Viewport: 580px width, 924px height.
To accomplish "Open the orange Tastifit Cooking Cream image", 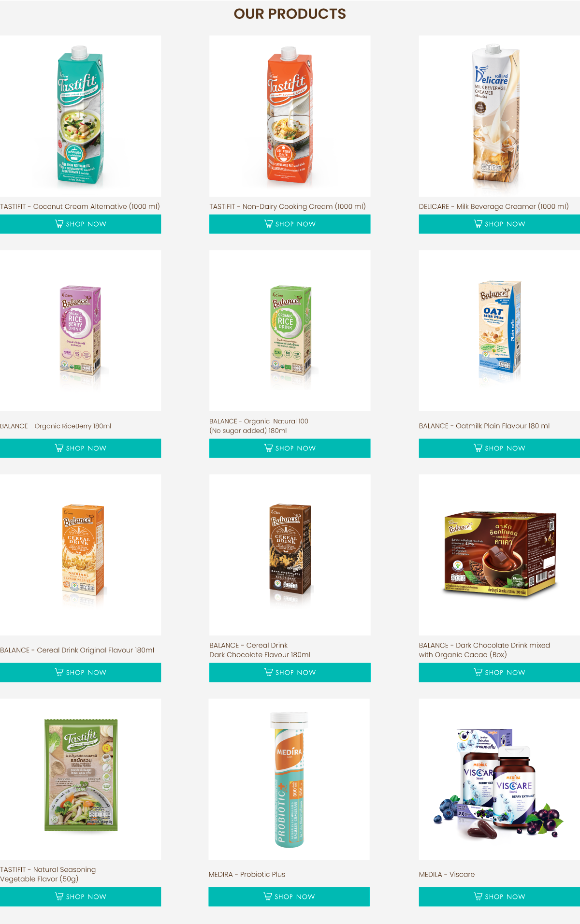I will pyautogui.click(x=290, y=116).
